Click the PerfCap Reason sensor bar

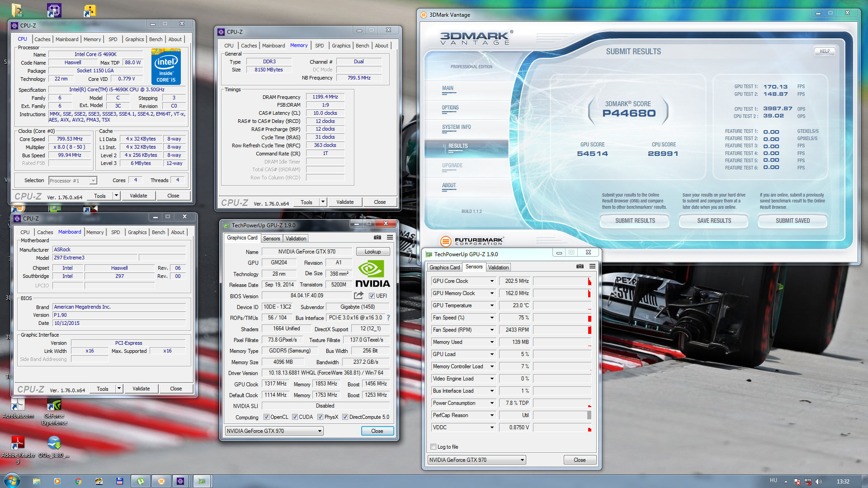pos(562,415)
